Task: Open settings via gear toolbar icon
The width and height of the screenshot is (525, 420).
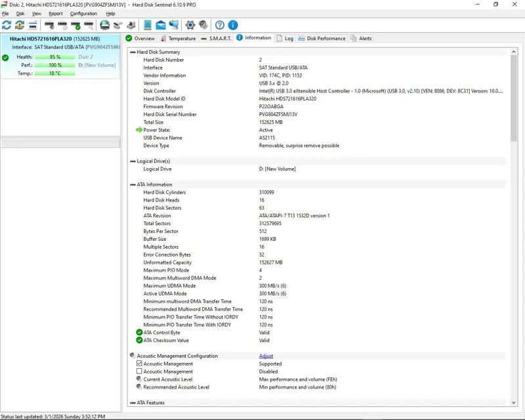Action: click(190, 25)
